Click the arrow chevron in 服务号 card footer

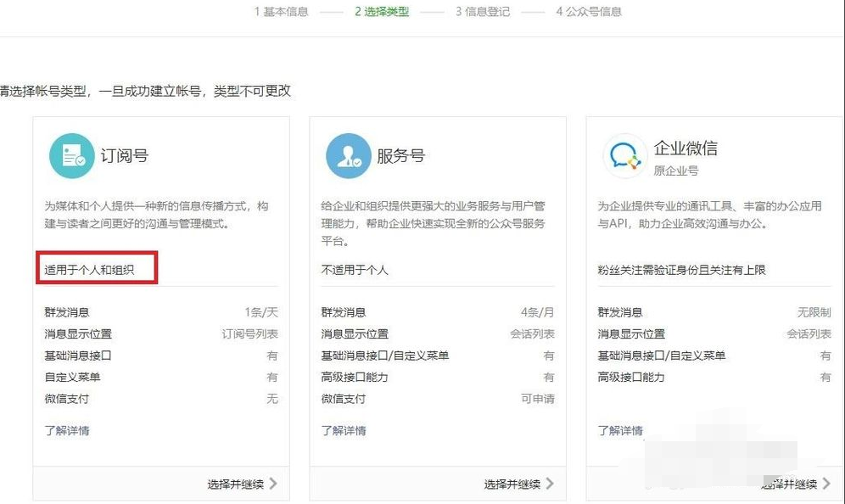click(549, 484)
